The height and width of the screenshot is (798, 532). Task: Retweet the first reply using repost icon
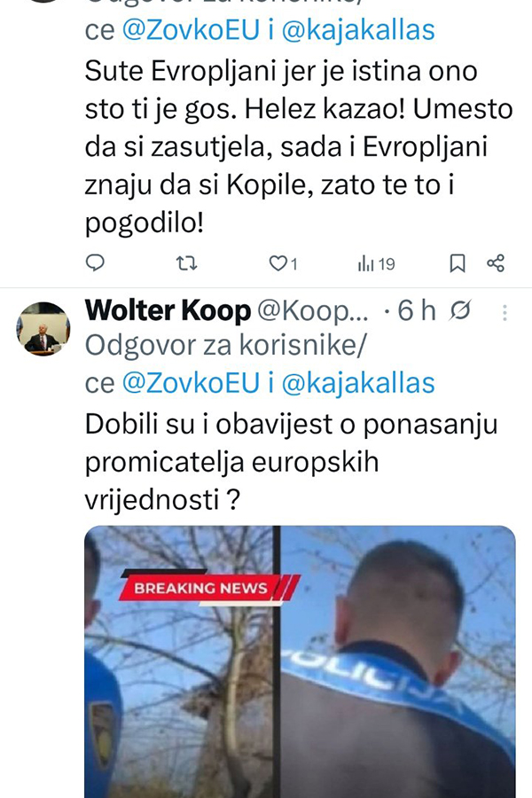tap(186, 263)
